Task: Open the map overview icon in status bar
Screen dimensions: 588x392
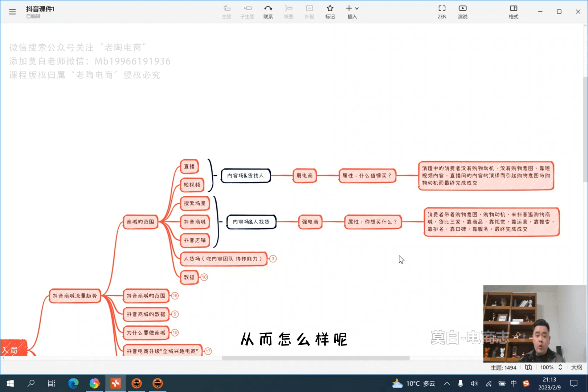Action: [x=528, y=367]
